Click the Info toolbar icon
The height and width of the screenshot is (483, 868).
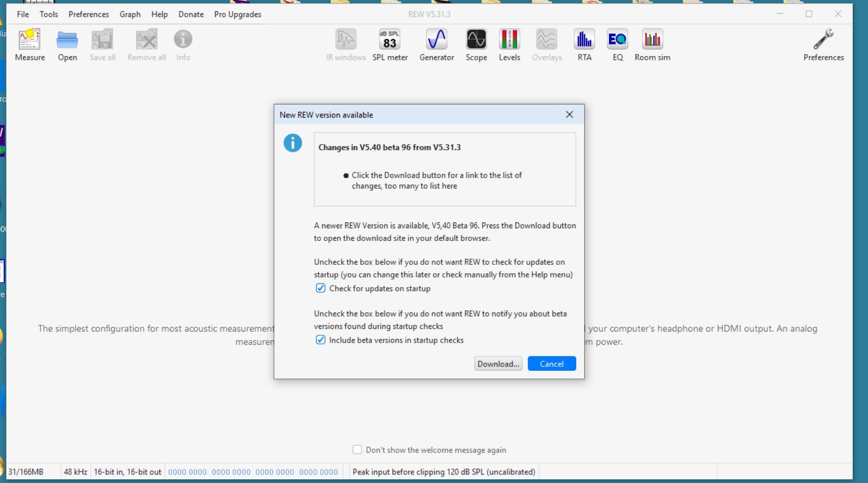point(183,45)
